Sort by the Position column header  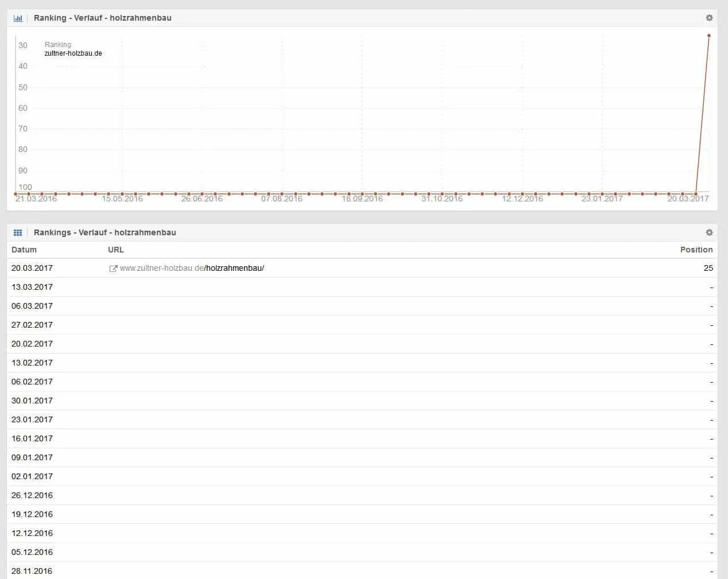(x=696, y=250)
